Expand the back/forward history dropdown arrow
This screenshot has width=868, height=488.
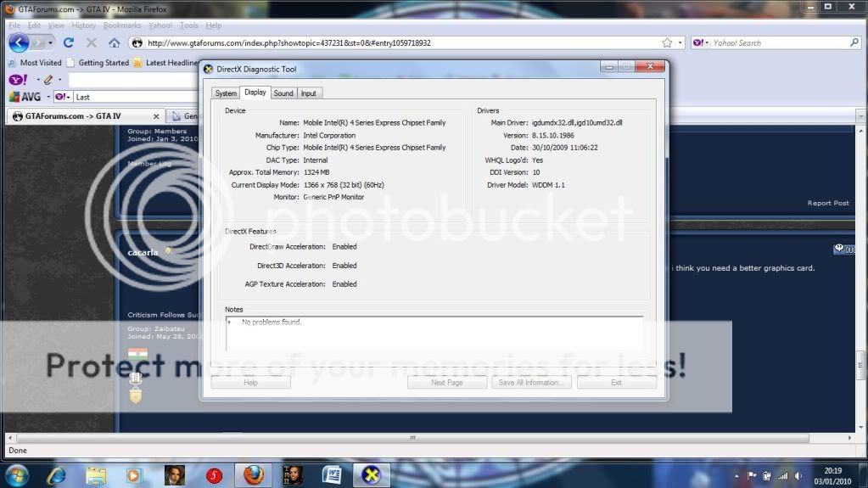[50, 42]
